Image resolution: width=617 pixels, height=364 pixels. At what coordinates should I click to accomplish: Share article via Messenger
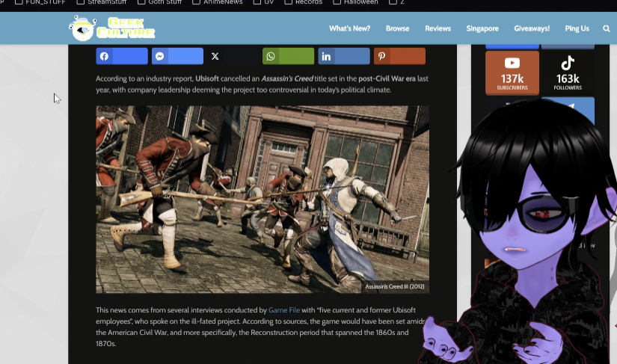coord(177,56)
